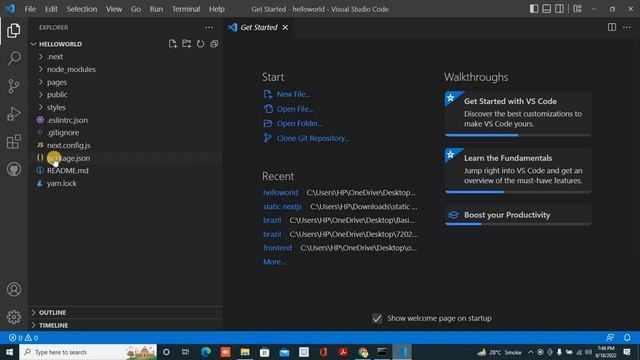Image resolution: width=640 pixels, height=360 pixels.
Task: Click the Open File... link
Action: pyautogui.click(x=295, y=109)
